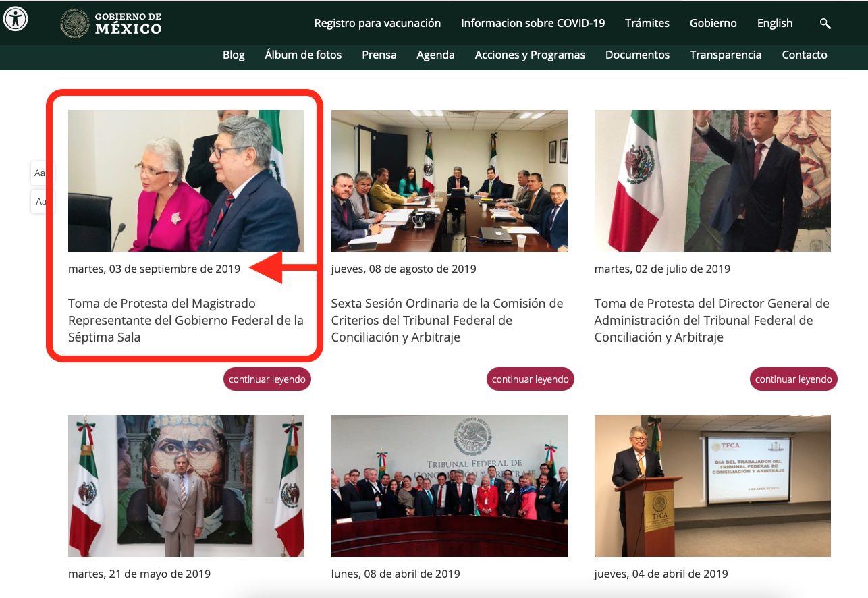Screen dimensions: 868x598
Task: Click date jueves, 08 de agosto de 2019
Action: [404, 269]
